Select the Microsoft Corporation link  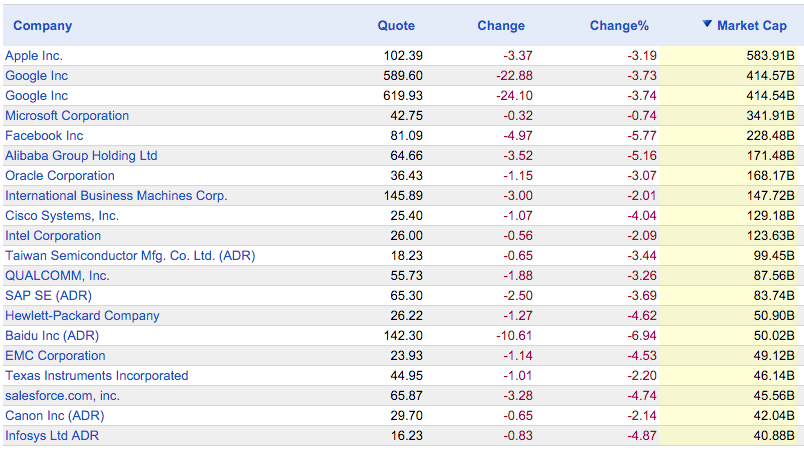tap(67, 116)
